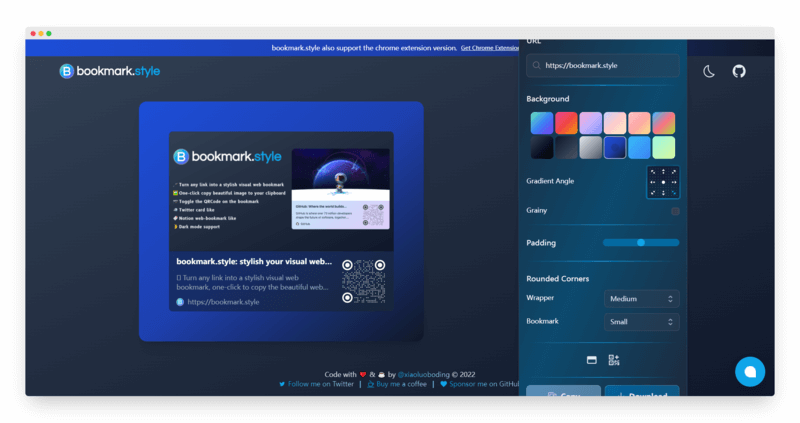This screenshot has height=423, width=800.
Task: Open the Wrapper rounded corners dropdown
Action: tap(642, 298)
